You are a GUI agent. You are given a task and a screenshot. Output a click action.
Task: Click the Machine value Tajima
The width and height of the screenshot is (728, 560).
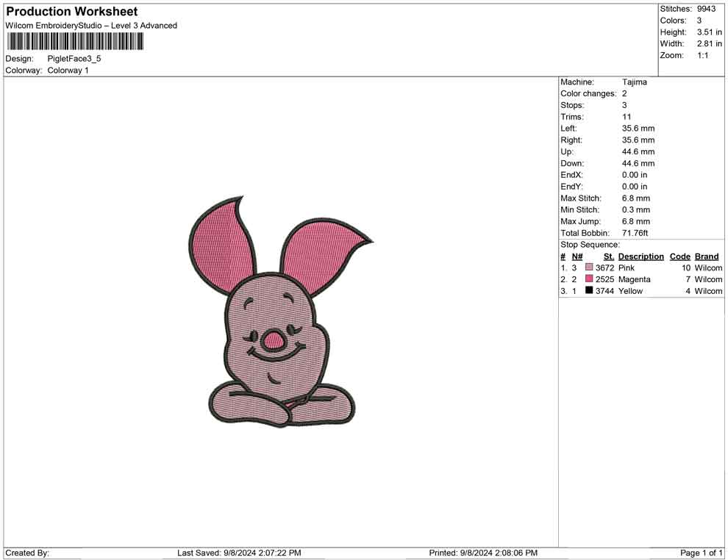[x=634, y=82]
